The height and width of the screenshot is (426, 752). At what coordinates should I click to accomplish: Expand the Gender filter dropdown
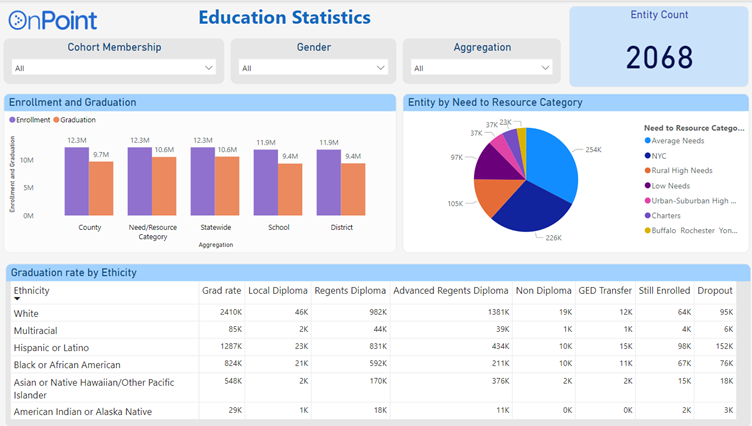click(313, 68)
